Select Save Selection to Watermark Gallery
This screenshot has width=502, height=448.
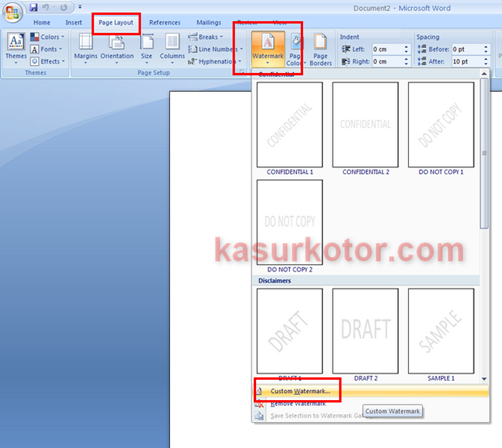[x=370, y=416]
